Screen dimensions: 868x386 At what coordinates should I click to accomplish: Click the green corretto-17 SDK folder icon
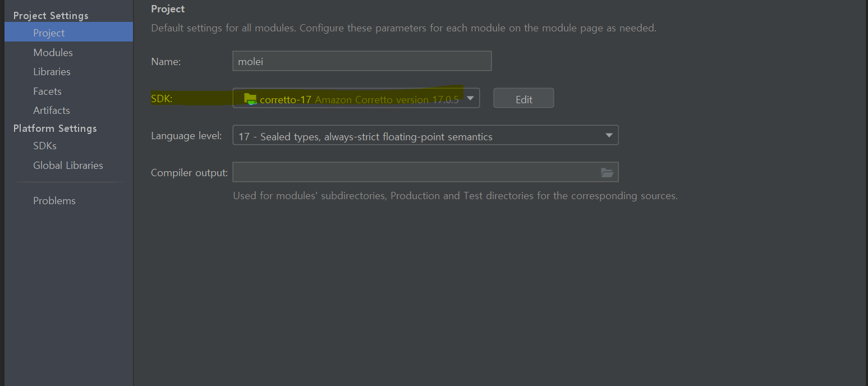pyautogui.click(x=251, y=98)
